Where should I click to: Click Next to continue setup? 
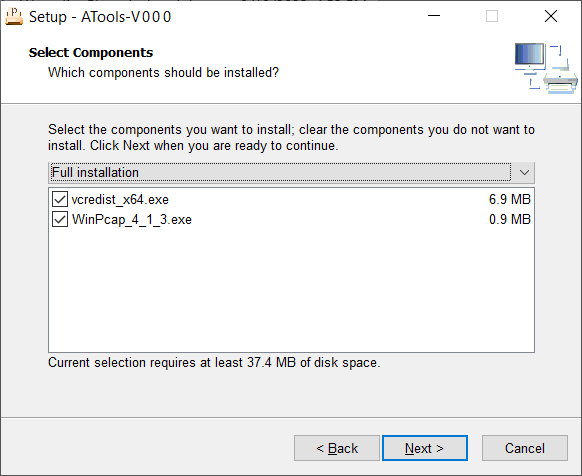pyautogui.click(x=425, y=448)
